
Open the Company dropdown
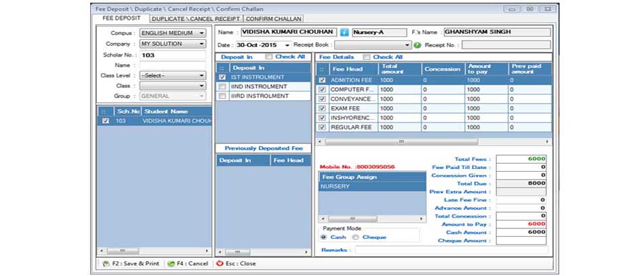point(202,44)
